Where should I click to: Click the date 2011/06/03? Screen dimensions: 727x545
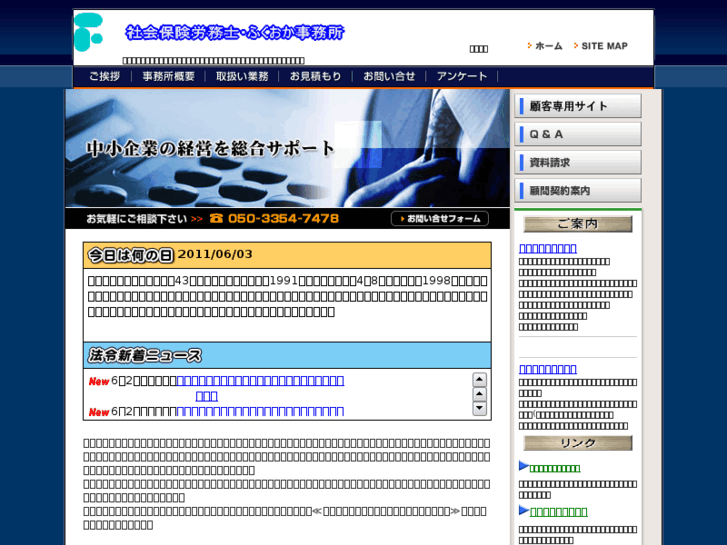point(215,254)
